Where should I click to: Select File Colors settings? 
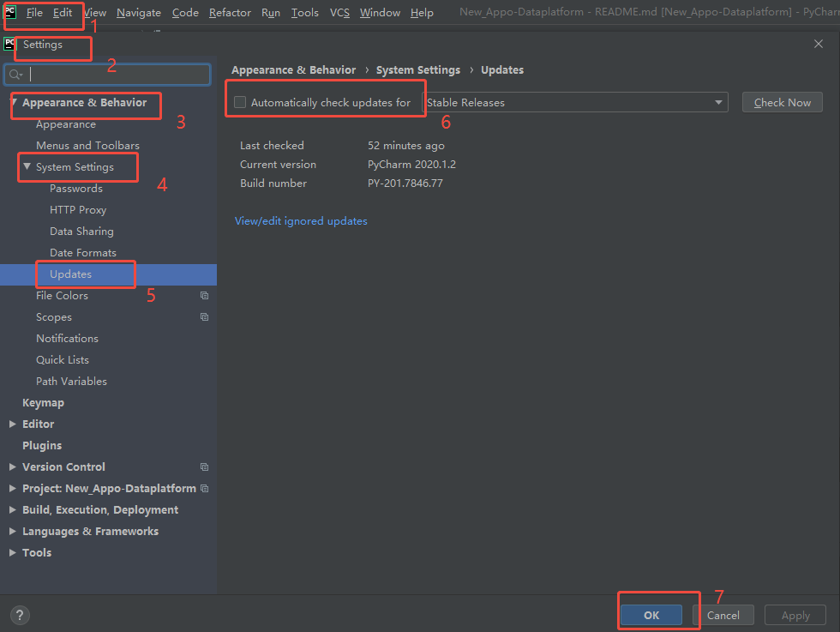click(62, 295)
